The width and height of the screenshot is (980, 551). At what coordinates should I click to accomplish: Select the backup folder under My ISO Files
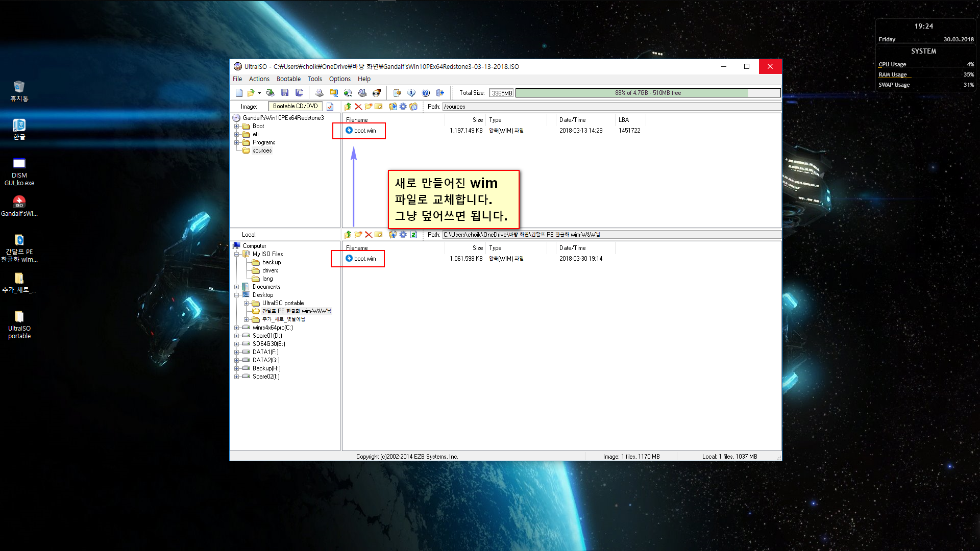271,262
